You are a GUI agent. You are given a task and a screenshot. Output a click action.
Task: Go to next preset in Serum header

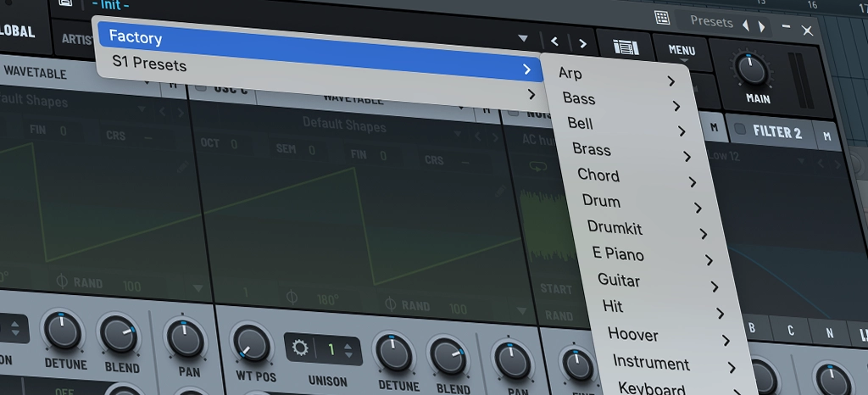[582, 43]
